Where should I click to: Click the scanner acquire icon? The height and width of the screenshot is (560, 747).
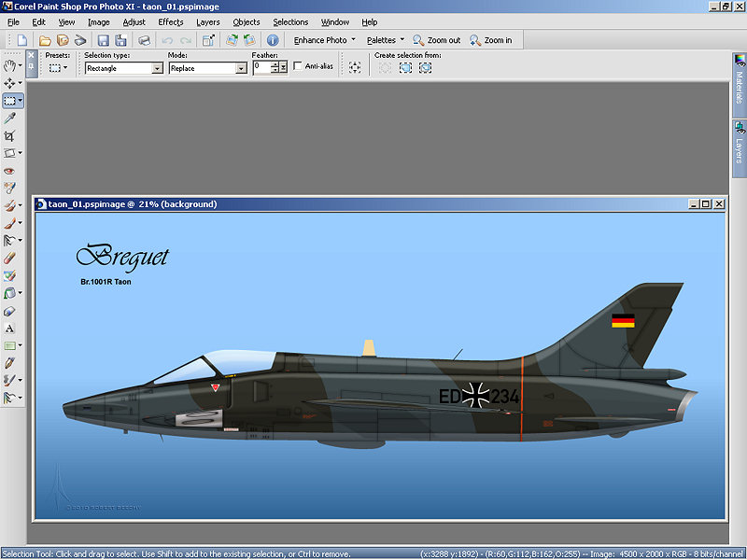[80, 40]
